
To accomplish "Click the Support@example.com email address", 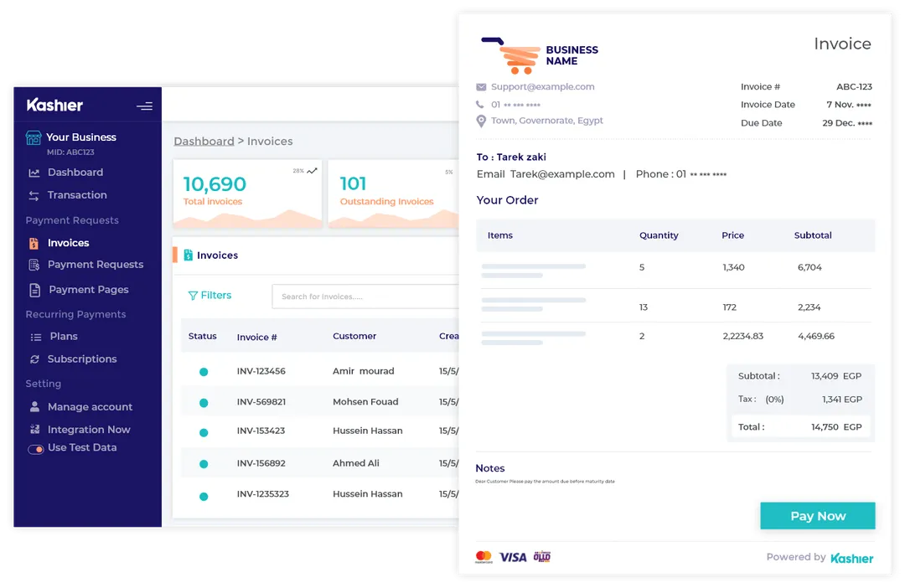I will (542, 86).
